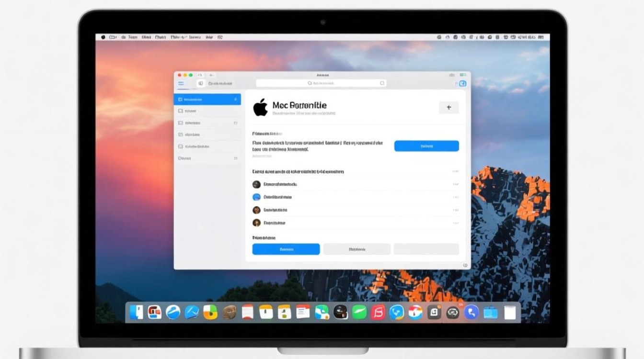Open the red-topped notepad dock icon
The image size is (644, 359).
247,312
